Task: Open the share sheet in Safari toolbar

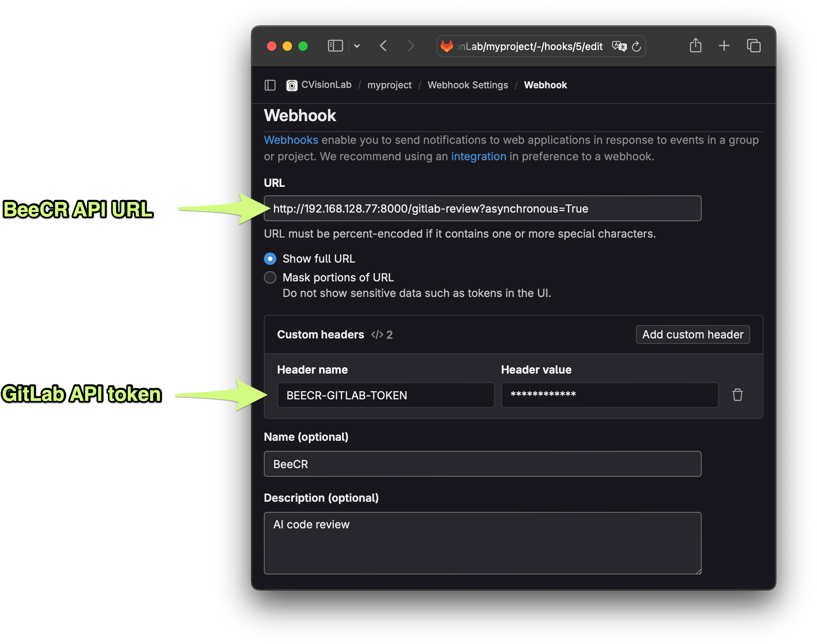Action: click(x=695, y=46)
